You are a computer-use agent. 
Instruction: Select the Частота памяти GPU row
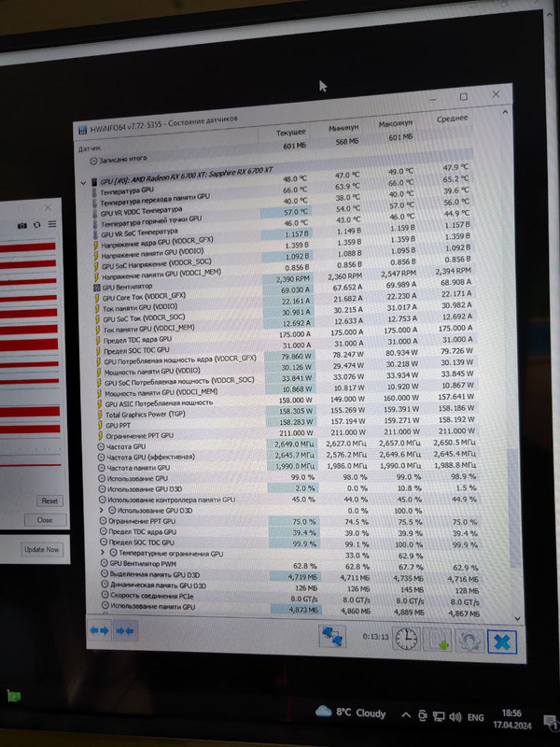click(x=286, y=466)
